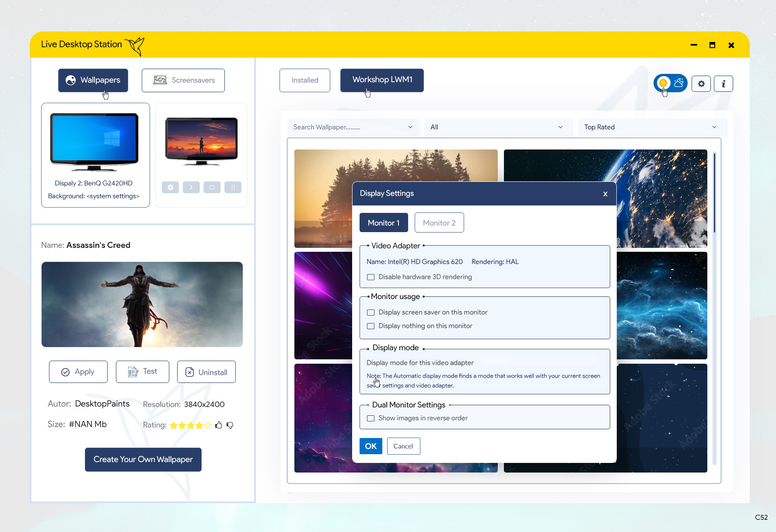The height and width of the screenshot is (532, 776).
Task: Check Show images in reverse order
Action: (x=371, y=418)
